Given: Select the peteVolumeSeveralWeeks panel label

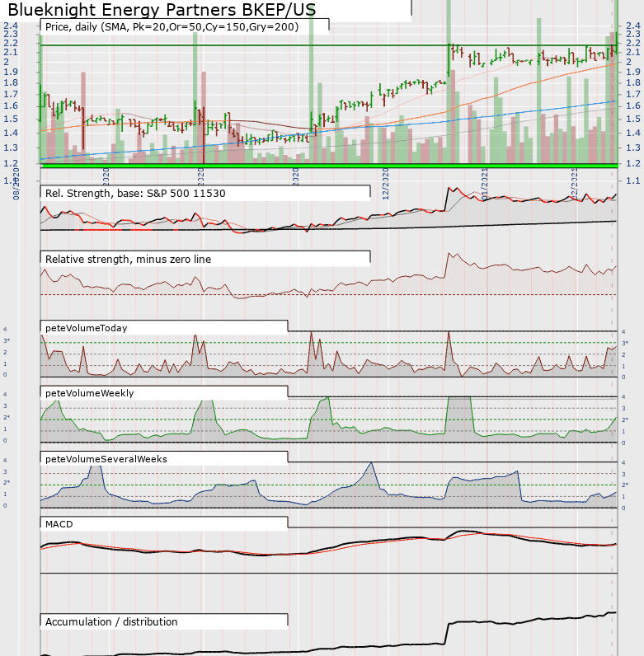Looking at the screenshot, I should 106,459.
